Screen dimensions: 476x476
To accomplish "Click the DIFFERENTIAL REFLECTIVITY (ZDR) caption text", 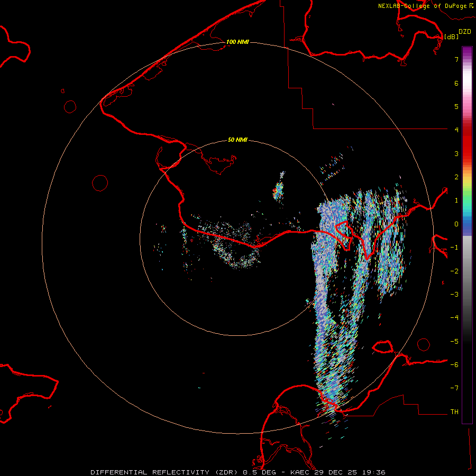I will (165, 472).
